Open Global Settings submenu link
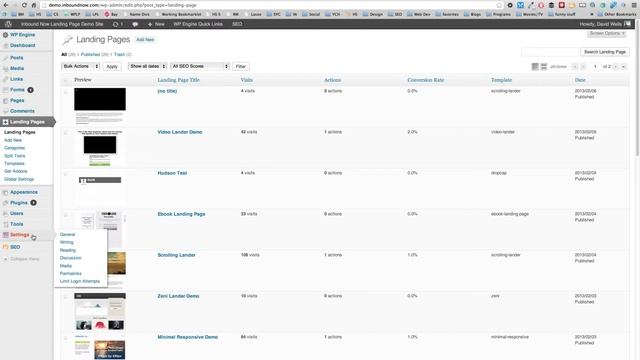Screen dimensions: 640x360 coord(19,179)
